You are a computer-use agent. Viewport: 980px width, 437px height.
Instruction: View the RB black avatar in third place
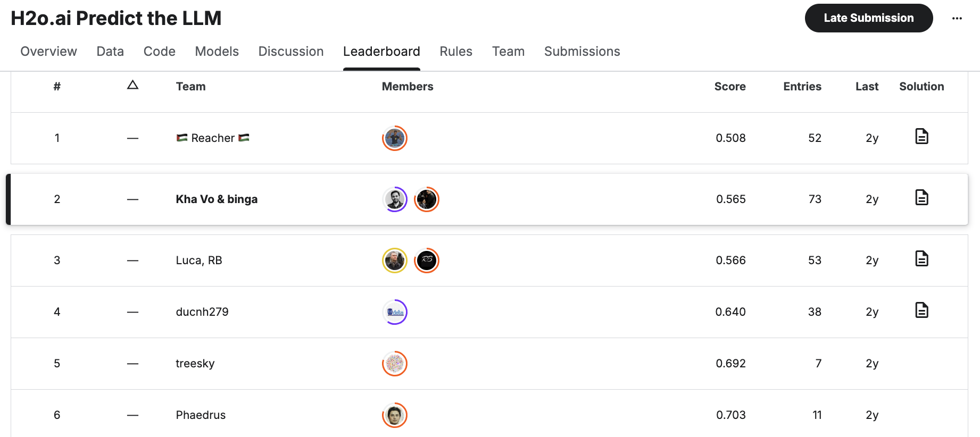427,260
